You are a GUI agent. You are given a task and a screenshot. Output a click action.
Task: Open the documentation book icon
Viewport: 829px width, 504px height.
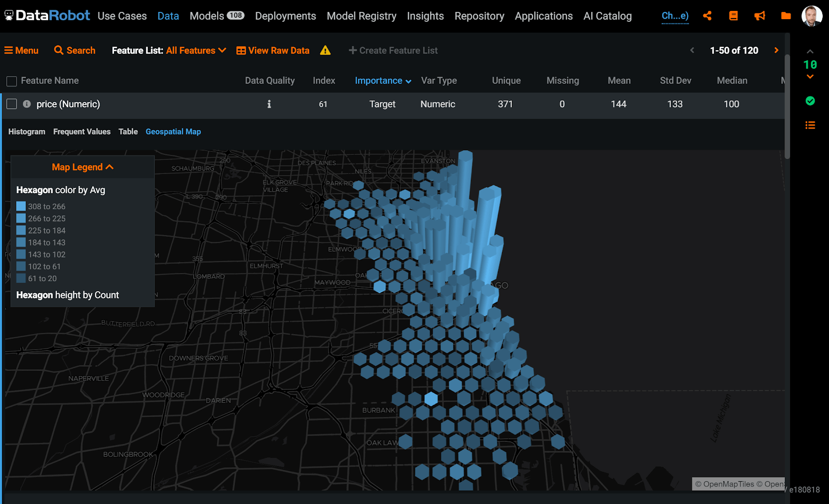point(733,16)
